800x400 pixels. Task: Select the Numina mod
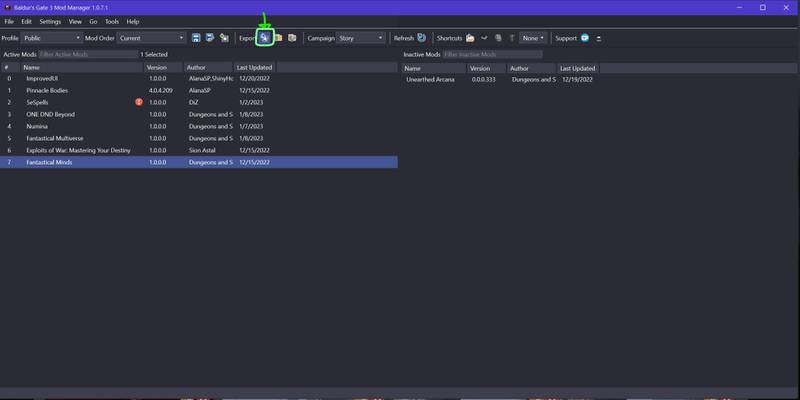coord(199,126)
